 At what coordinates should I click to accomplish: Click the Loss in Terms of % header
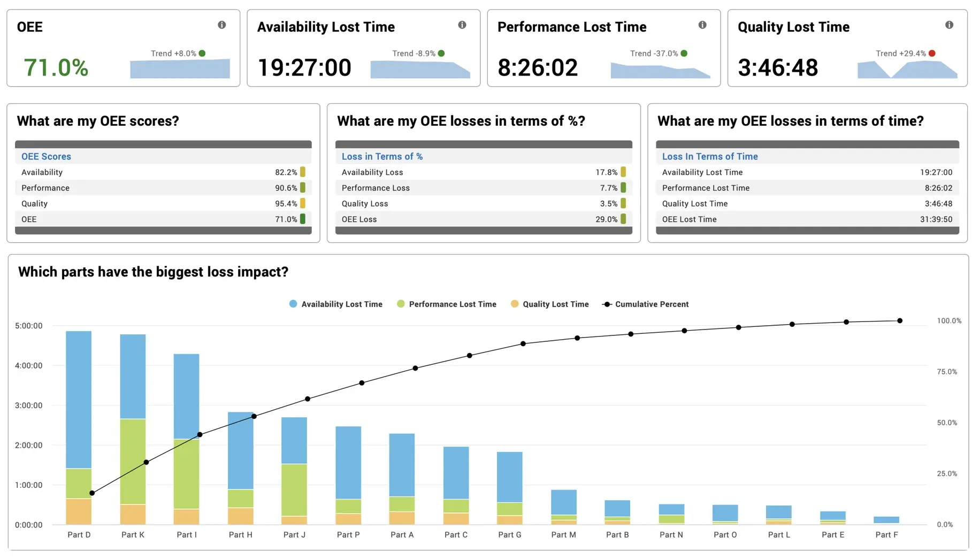(x=382, y=156)
